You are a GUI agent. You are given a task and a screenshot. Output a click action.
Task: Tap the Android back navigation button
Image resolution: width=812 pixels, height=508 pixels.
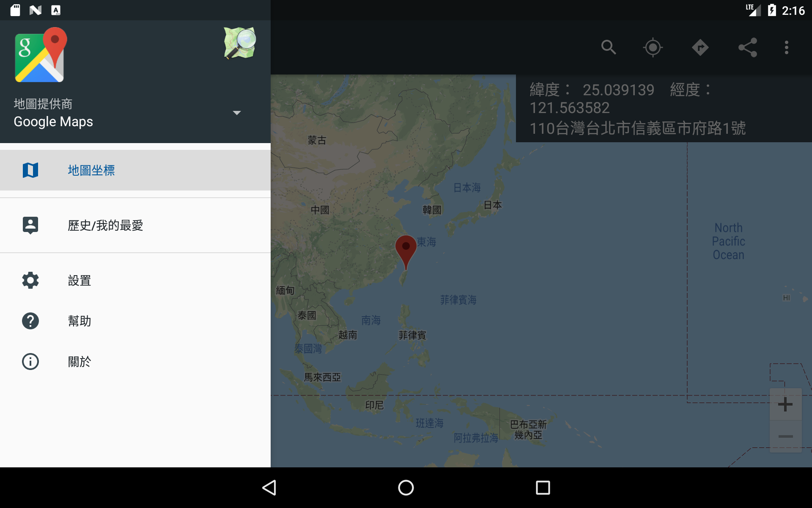point(269,488)
